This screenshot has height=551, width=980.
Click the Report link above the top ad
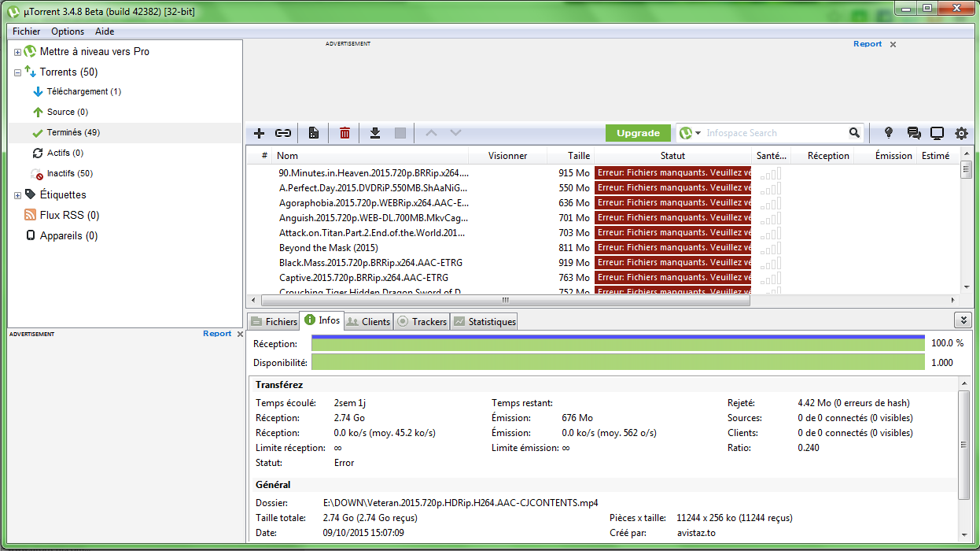point(868,44)
